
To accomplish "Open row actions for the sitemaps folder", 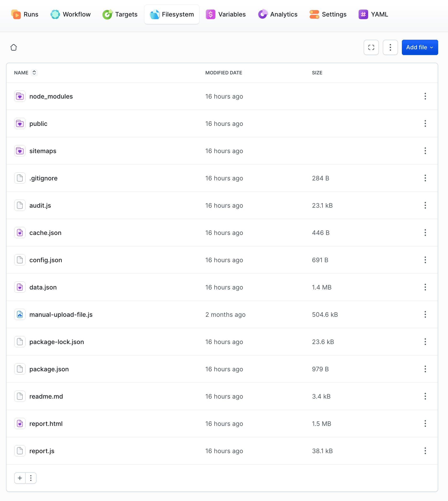I will [x=425, y=151].
